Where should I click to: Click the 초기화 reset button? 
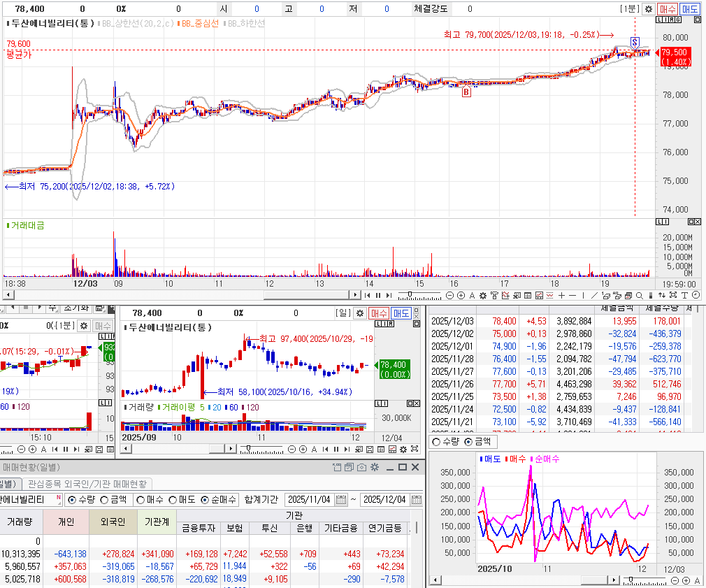click(77, 308)
